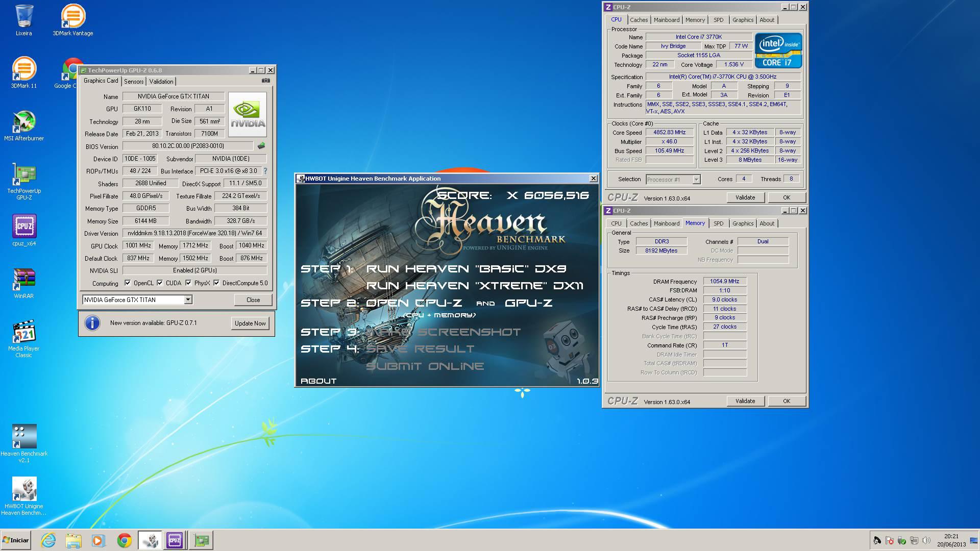
Task: Click Run Heaven "Basic" DX9 link
Action: (466, 269)
